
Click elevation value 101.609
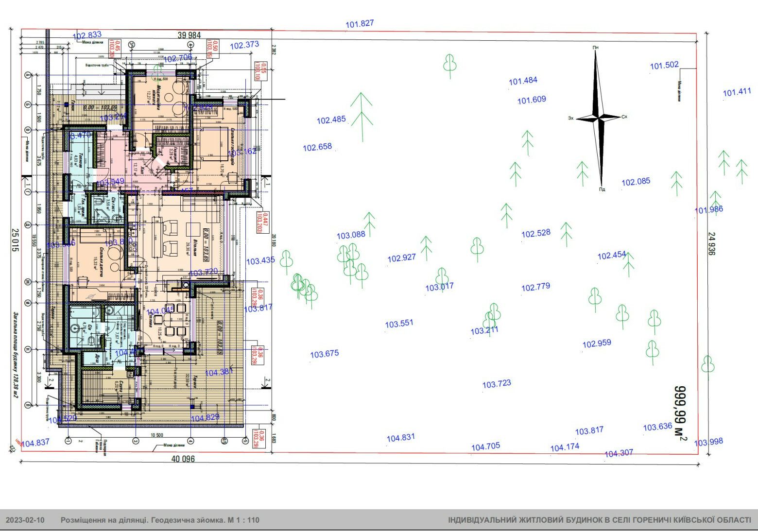tap(532, 100)
